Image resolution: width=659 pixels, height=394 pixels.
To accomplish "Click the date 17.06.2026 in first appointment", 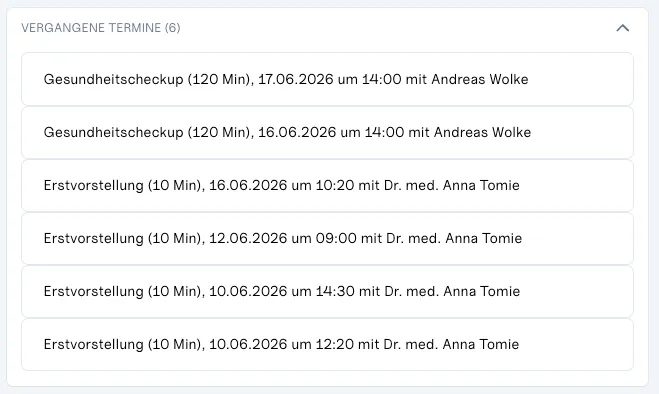I will 295,79.
